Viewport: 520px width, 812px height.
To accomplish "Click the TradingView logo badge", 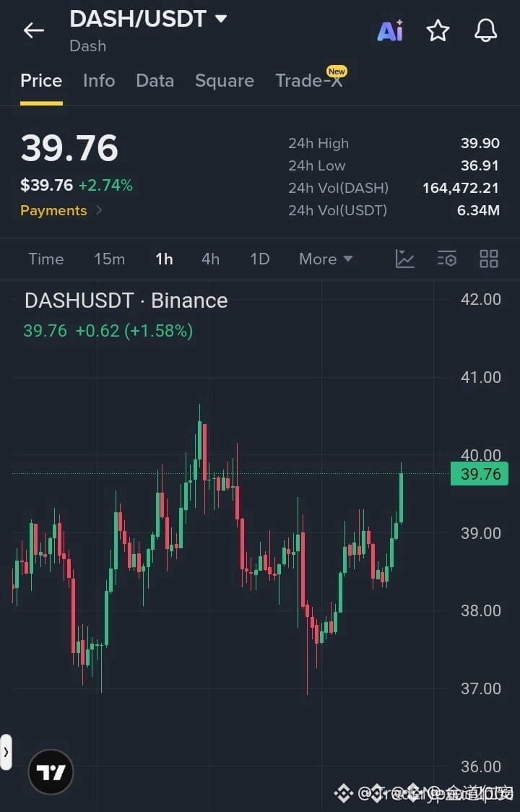I will tap(51, 772).
